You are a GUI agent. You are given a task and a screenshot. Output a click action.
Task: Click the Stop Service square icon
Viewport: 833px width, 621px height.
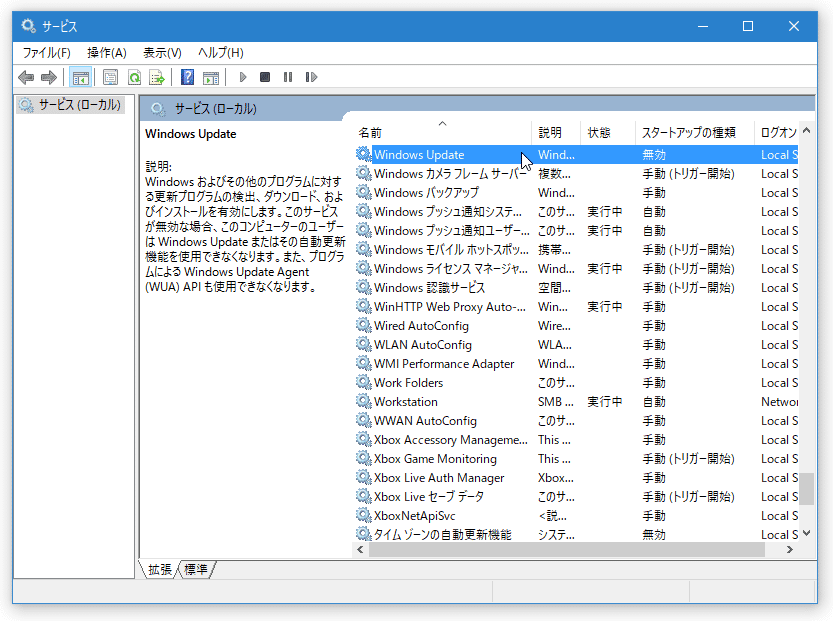(x=265, y=78)
